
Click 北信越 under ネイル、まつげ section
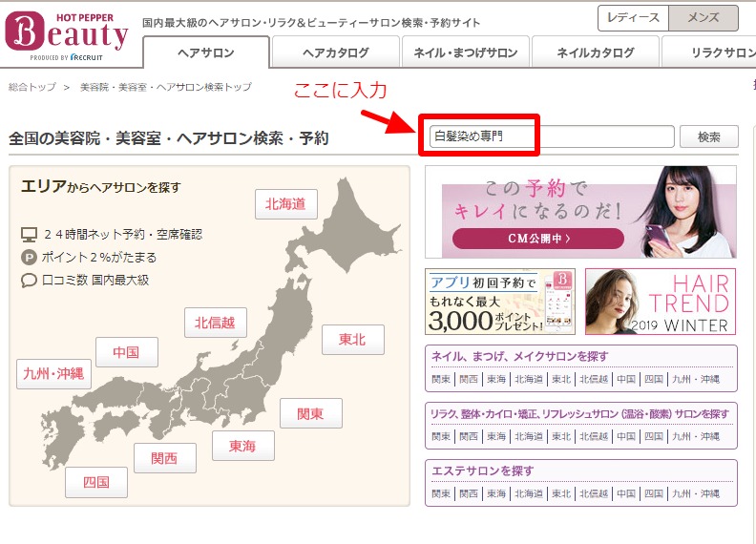pos(594,379)
